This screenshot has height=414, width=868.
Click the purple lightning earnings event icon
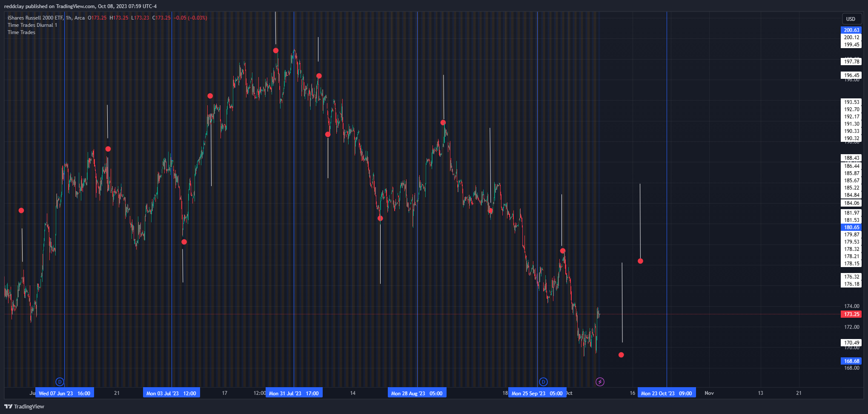pyautogui.click(x=600, y=382)
